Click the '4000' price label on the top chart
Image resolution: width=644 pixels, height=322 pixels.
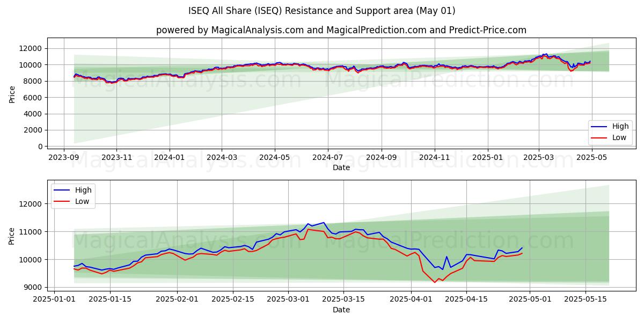33,114
